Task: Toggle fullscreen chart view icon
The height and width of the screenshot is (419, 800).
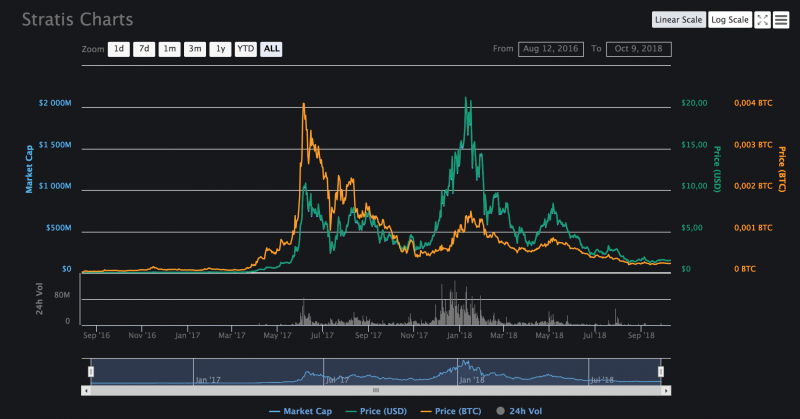Action: coord(762,20)
